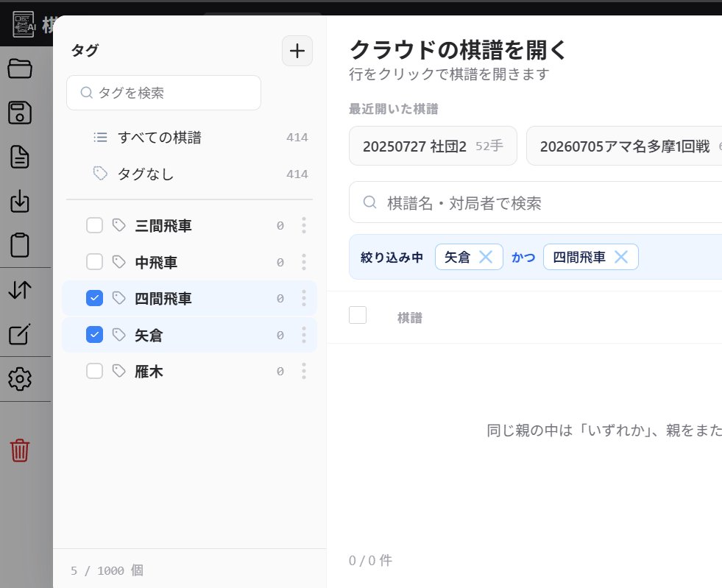Viewport: 722px width, 588px height.
Task: Open recent kifu 20250727 社団2
Action: tap(433, 146)
